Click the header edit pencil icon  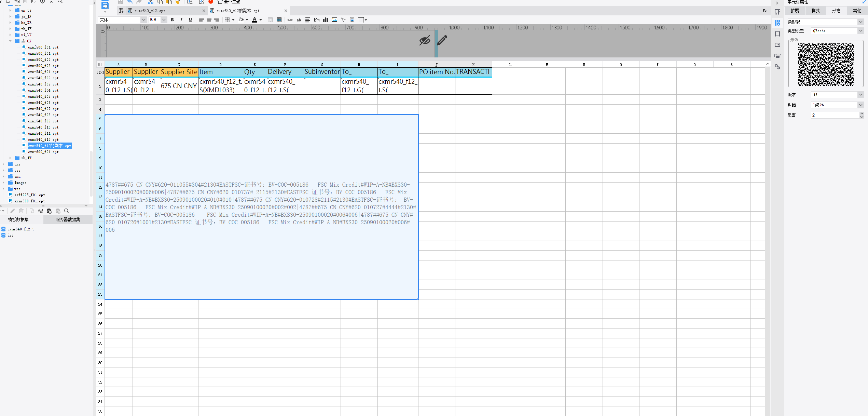[x=442, y=40]
